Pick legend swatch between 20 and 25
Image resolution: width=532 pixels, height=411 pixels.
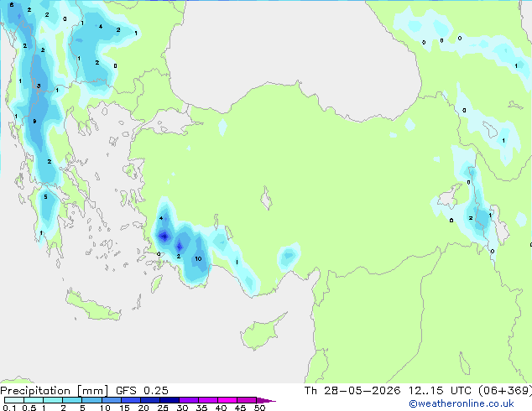coord(149,400)
